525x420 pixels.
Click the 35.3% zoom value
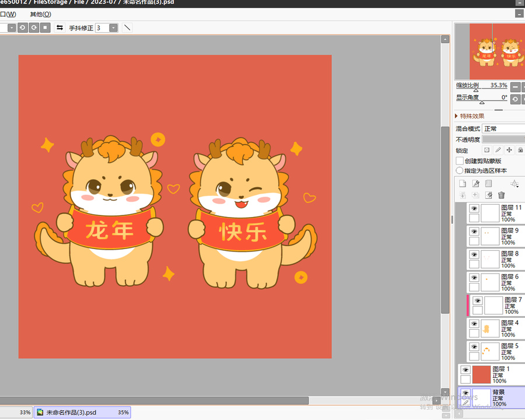[x=499, y=85]
